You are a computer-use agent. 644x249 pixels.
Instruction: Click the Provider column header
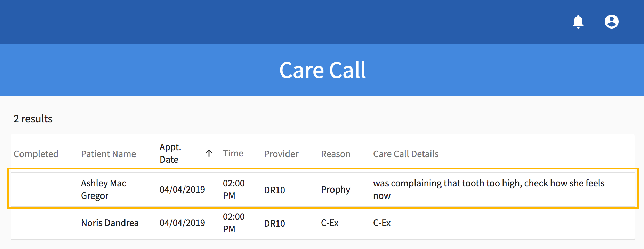click(x=281, y=154)
